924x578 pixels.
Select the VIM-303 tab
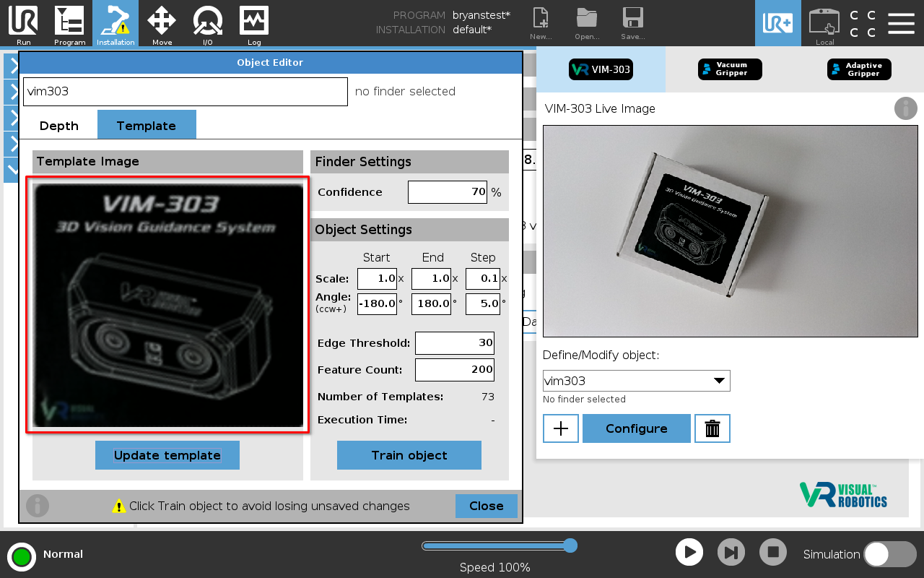pos(601,70)
